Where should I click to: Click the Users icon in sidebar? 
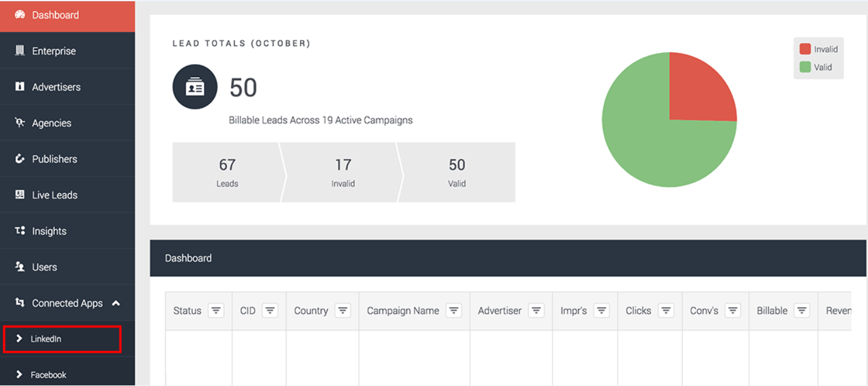coord(20,267)
